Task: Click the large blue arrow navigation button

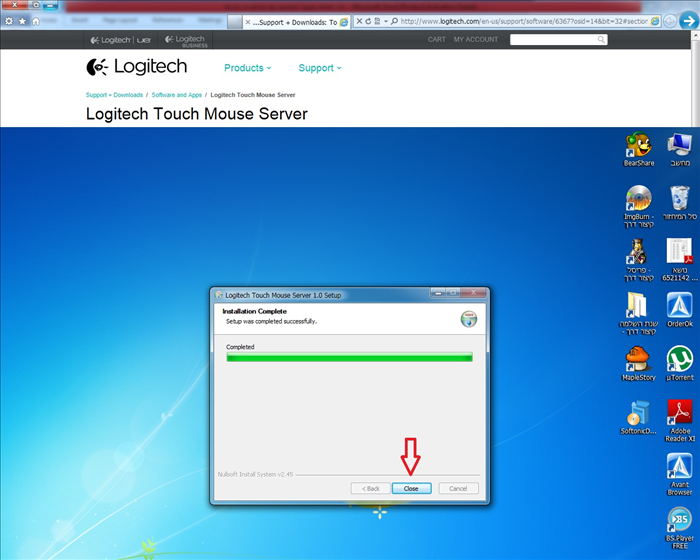Action: coord(689,21)
